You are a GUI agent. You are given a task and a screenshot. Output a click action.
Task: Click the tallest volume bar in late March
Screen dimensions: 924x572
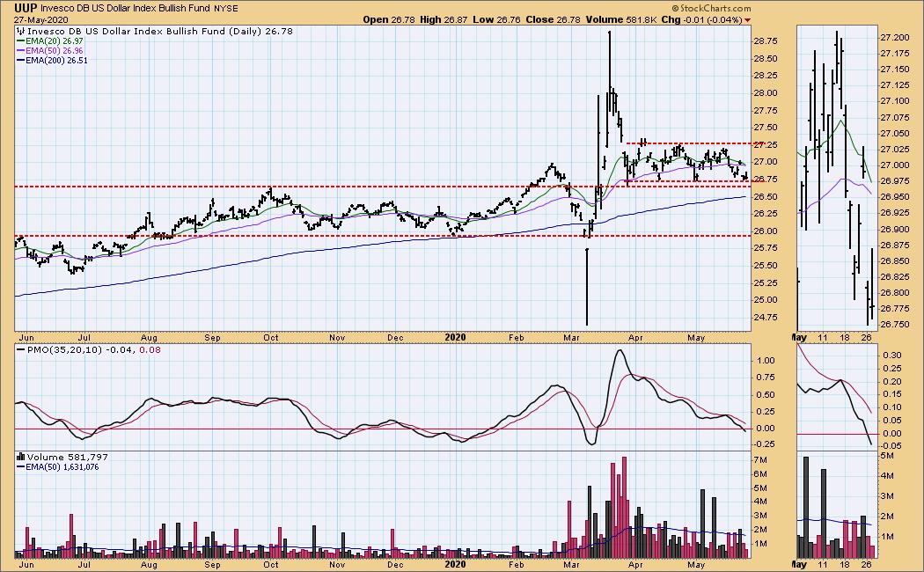624,507
